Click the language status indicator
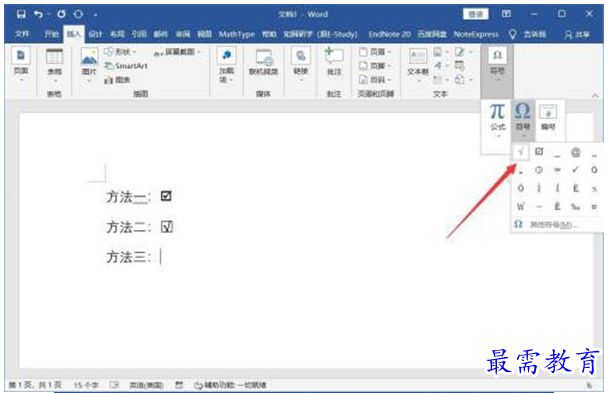Image resolution: width=608 pixels, height=393 pixels. pos(146,385)
